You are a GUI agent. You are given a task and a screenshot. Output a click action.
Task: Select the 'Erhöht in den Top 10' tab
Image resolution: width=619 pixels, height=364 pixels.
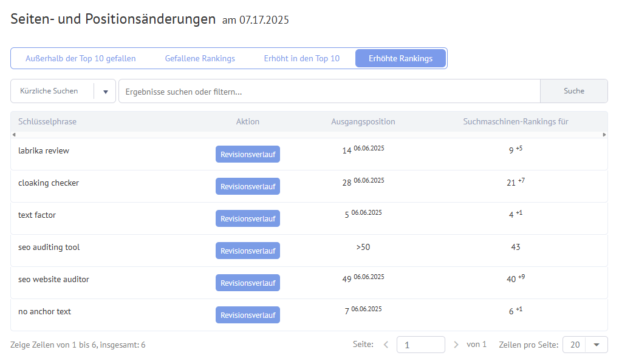[302, 58]
